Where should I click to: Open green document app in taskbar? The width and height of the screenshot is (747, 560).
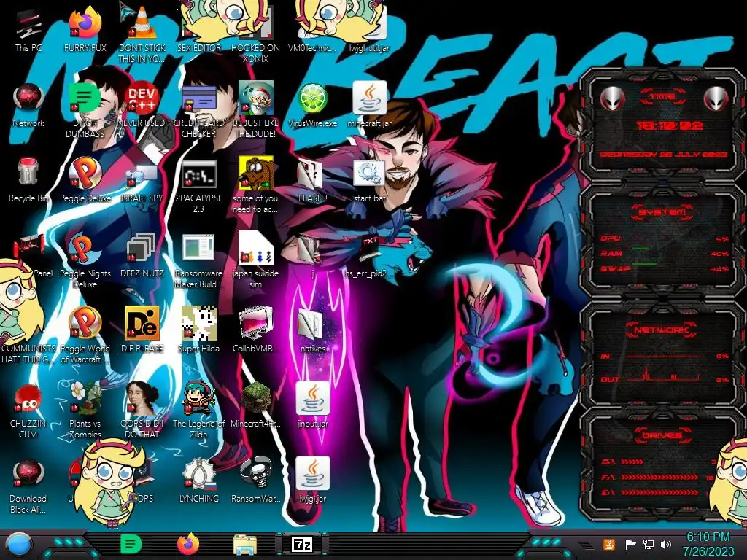[131, 544]
